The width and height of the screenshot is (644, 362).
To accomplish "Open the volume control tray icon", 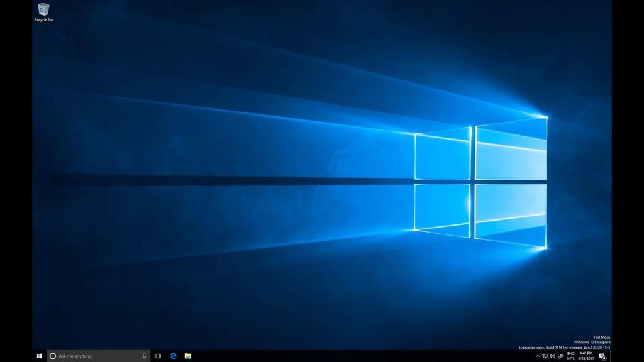I will 552,356.
